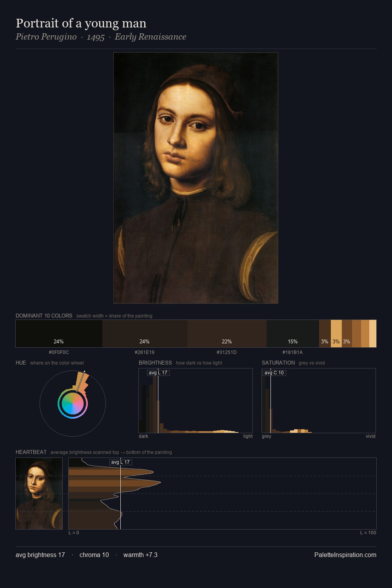This screenshot has height=588, width=392.
Task: Click the 'avg L 17' heartbeat chart label
Action: [120, 462]
